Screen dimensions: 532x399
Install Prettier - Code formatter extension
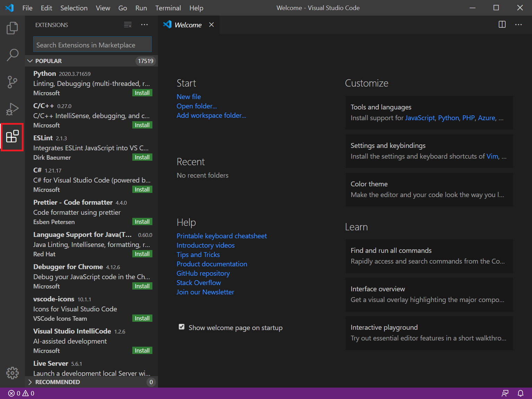click(142, 222)
